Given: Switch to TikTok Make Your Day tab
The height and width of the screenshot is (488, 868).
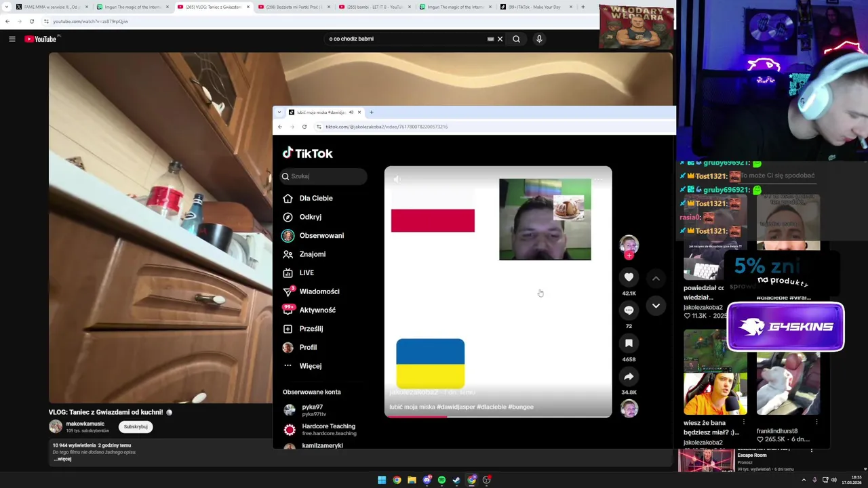Looking at the screenshot, I should 536,7.
